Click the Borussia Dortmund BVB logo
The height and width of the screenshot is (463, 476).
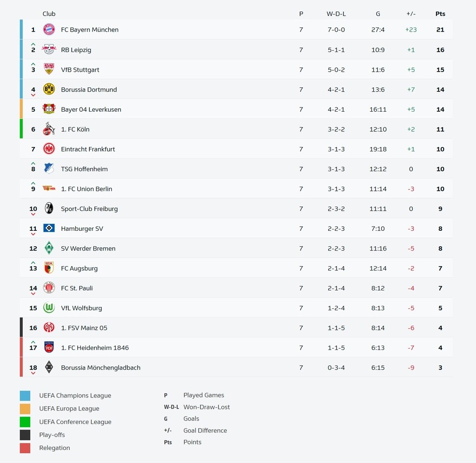pyautogui.click(x=49, y=89)
